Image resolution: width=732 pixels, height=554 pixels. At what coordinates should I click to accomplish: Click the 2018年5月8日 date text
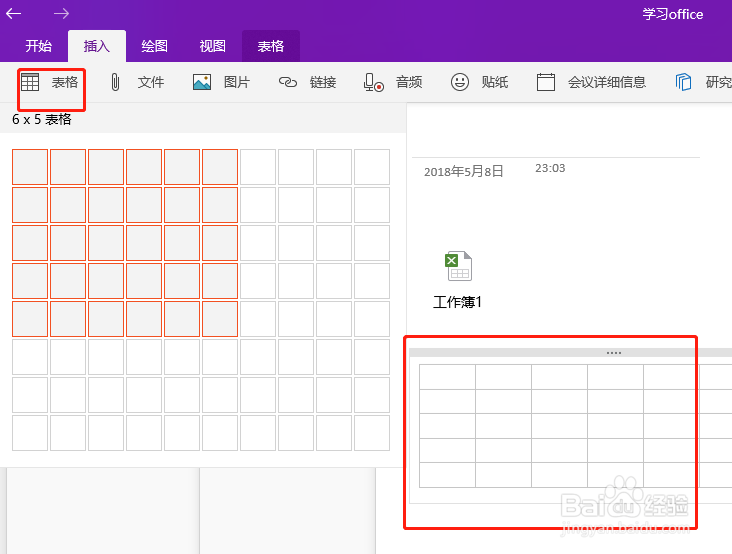pyautogui.click(x=464, y=172)
